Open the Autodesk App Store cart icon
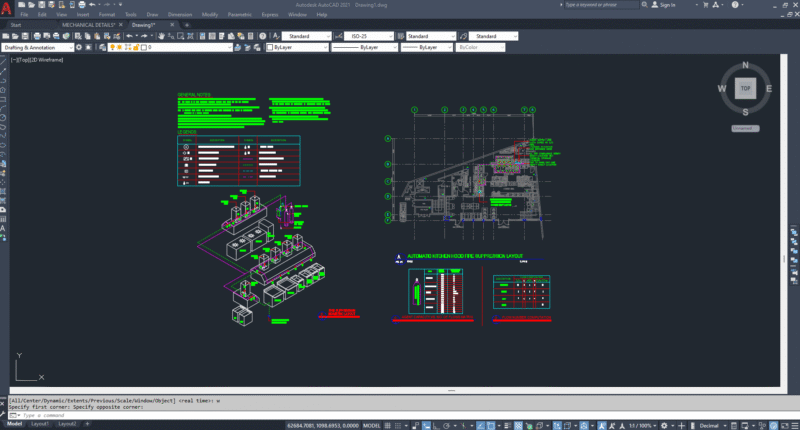 tap(706, 5)
